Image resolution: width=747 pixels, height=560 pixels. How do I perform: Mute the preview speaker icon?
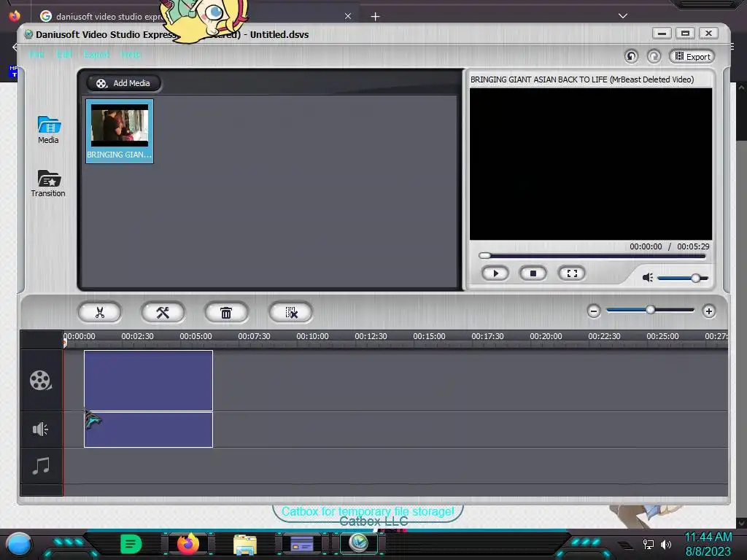point(648,277)
